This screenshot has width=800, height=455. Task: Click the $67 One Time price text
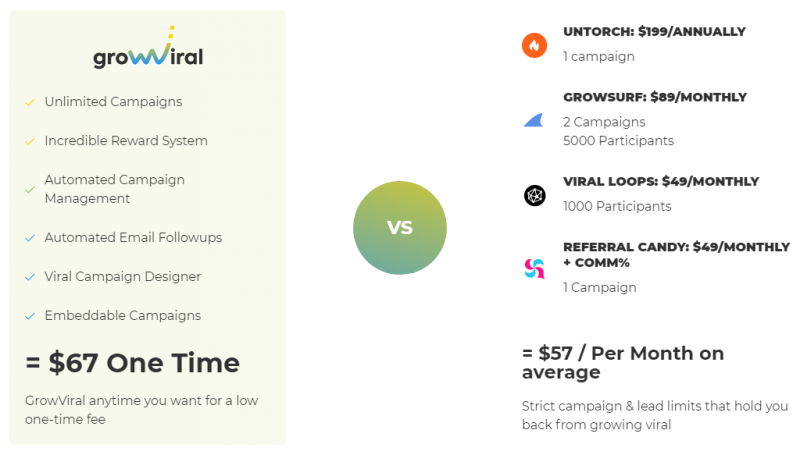click(133, 363)
